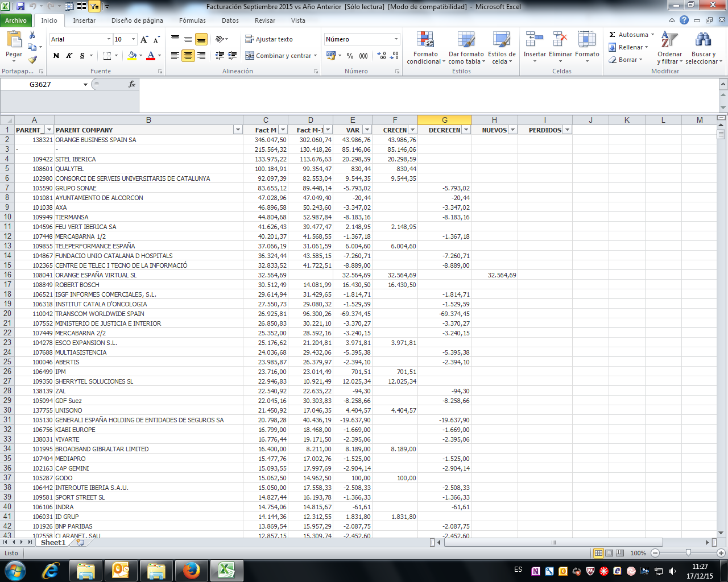Apply thousands separator 000 style

pyautogui.click(x=363, y=56)
